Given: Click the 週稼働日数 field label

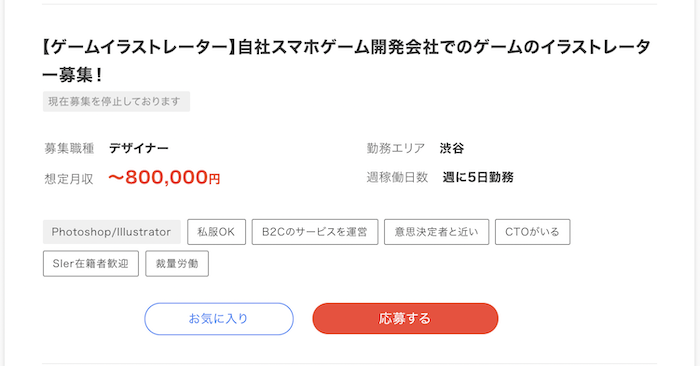Looking at the screenshot, I should coord(397,177).
